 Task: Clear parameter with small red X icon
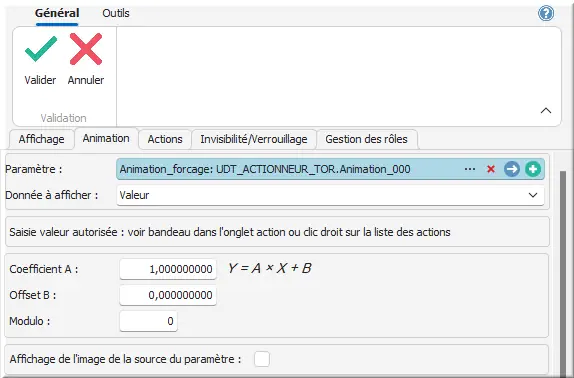[491, 169]
